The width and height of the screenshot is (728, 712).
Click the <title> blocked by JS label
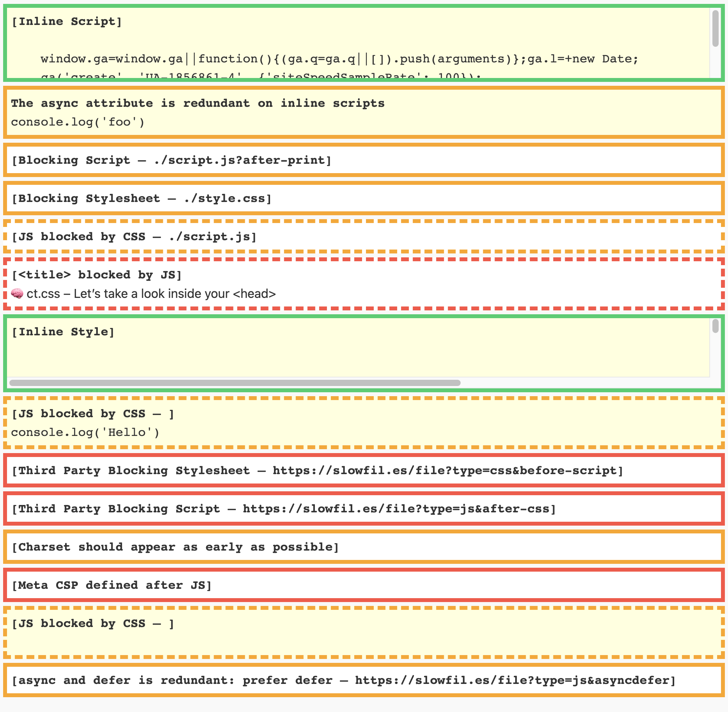pos(97,275)
